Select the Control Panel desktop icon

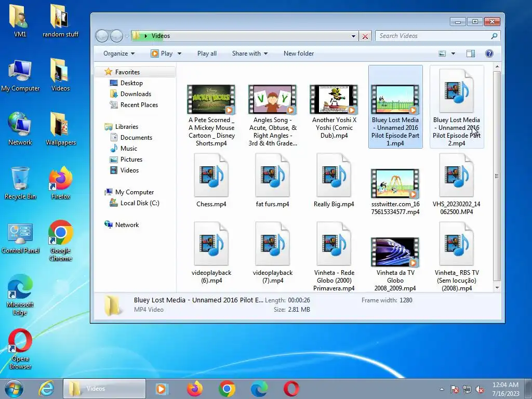coord(20,237)
